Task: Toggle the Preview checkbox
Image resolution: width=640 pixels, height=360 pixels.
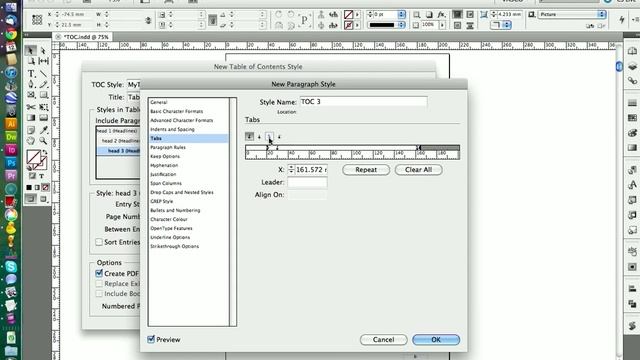Action: tap(151, 339)
